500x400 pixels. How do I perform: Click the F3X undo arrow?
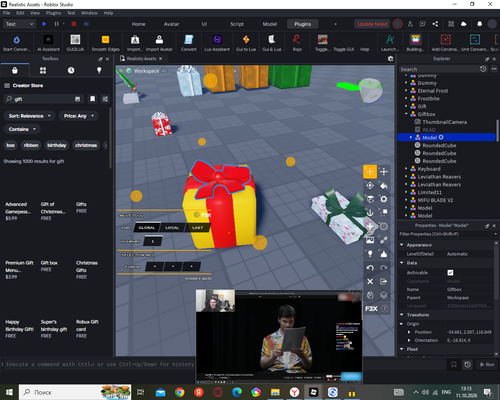point(370,268)
